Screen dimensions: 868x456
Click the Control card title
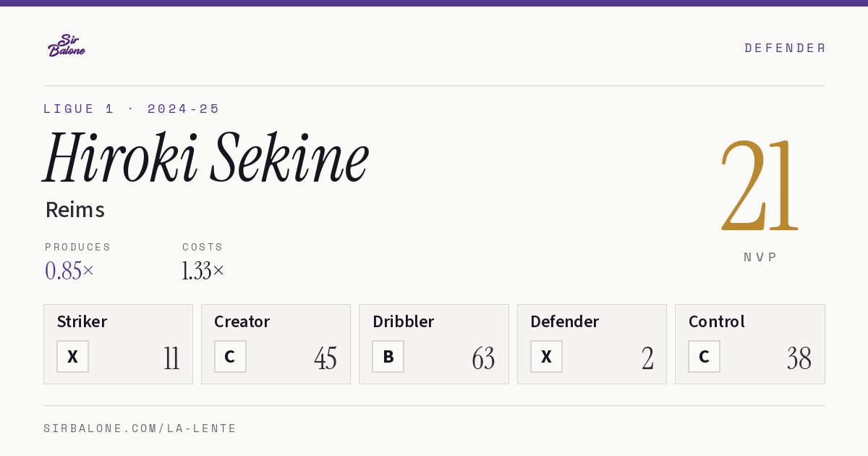(x=716, y=321)
